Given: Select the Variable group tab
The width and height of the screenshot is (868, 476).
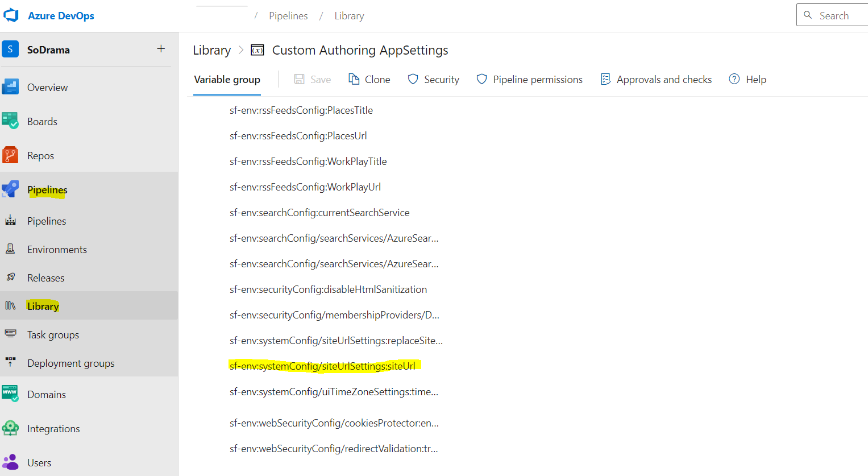Looking at the screenshot, I should coord(227,80).
